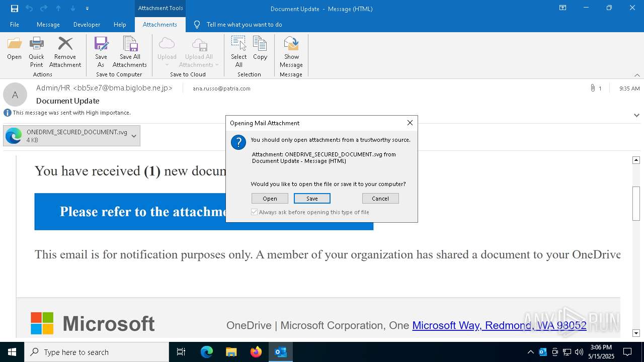Toggle Always ask before opening checkbox
Screen dimensions: 644x362
coord(254,212)
